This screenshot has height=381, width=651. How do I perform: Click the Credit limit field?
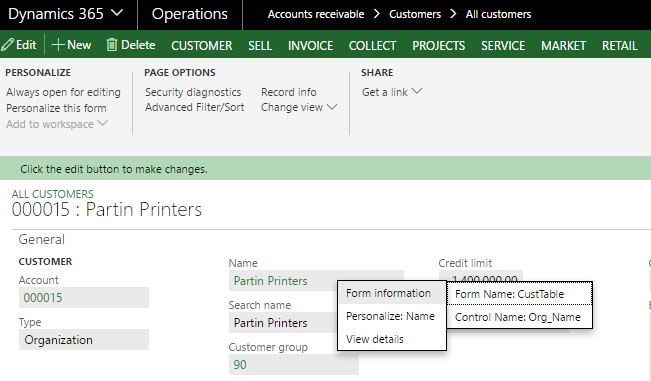pos(481,276)
